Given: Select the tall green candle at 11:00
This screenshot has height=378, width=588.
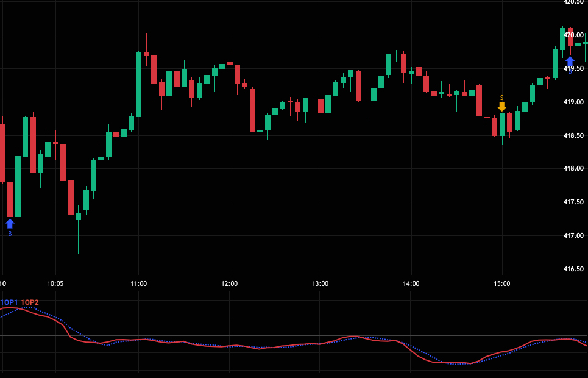Looking at the screenshot, I should click(x=139, y=84).
